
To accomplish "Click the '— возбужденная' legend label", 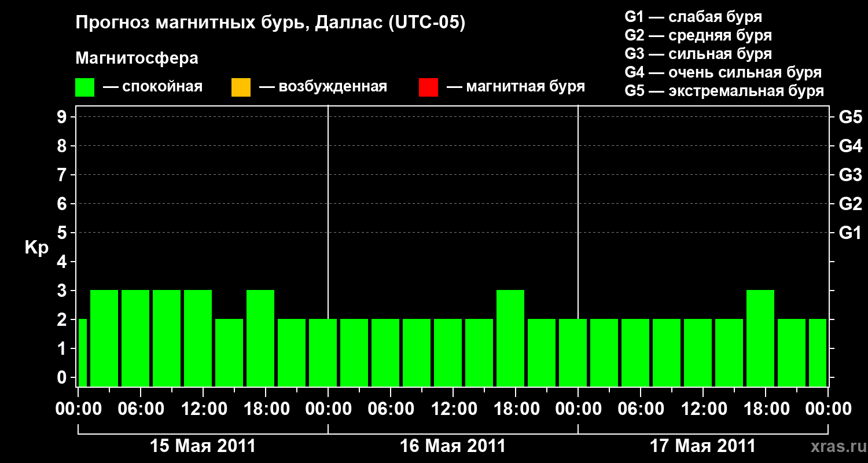I will (323, 87).
